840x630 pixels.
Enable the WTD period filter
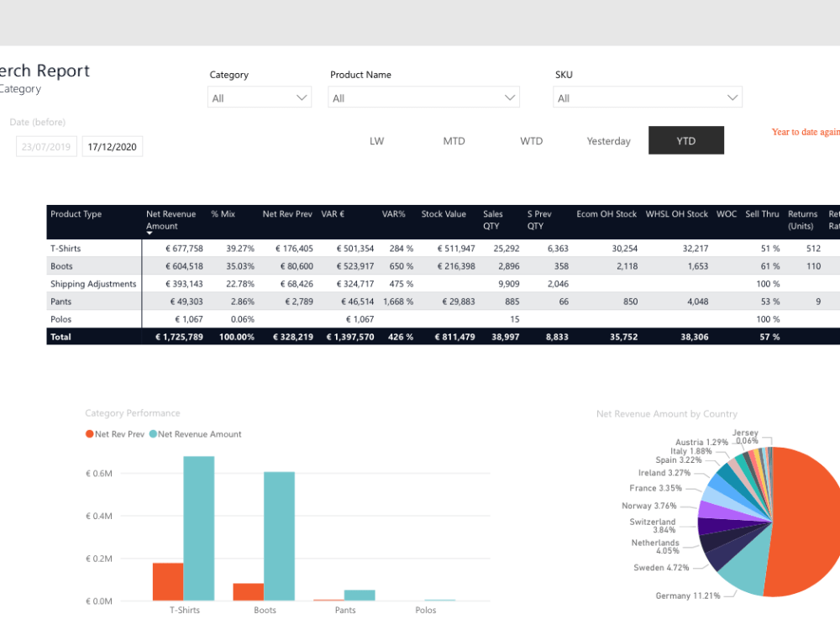531,140
